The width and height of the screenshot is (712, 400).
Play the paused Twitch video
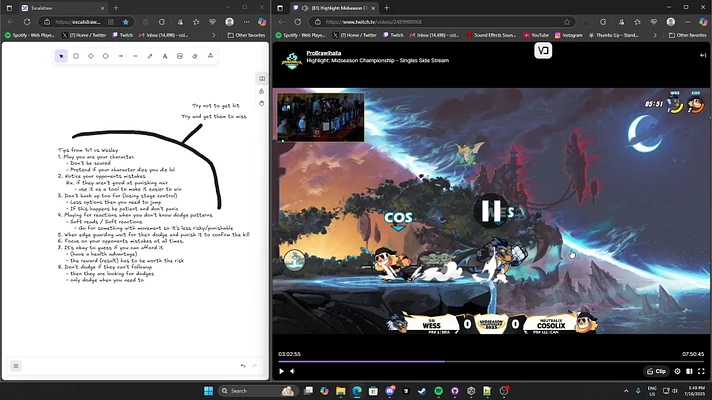[x=282, y=371]
